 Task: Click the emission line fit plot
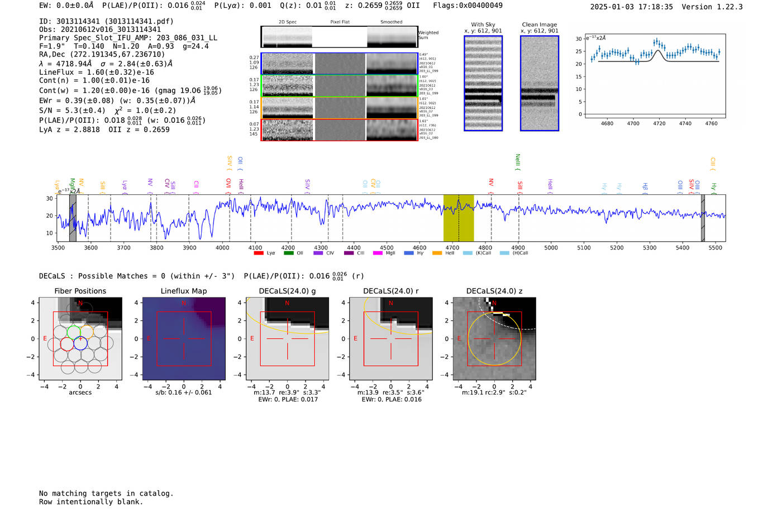pos(655,76)
